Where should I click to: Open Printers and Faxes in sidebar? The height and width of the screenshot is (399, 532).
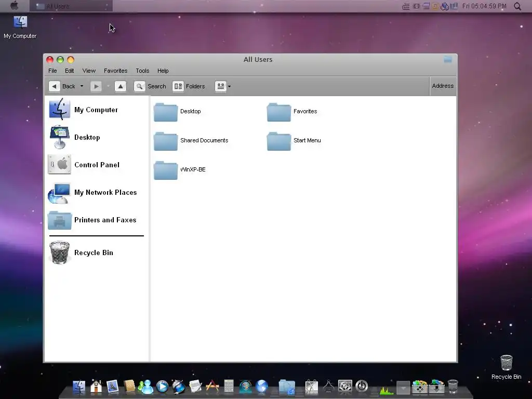(x=92, y=220)
